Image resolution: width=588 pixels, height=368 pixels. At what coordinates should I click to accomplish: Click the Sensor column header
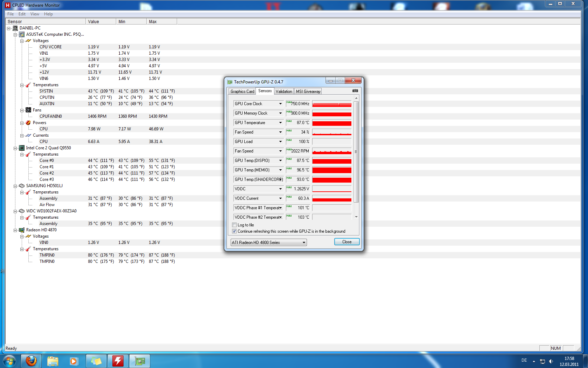(45, 22)
